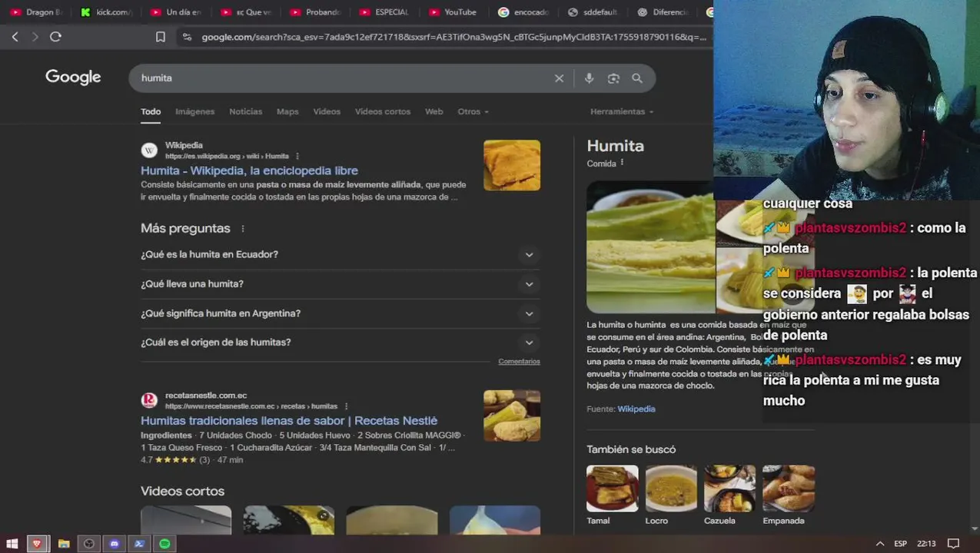Open the Cazuela related search card
This screenshot has height=553, width=980.
[729, 495]
